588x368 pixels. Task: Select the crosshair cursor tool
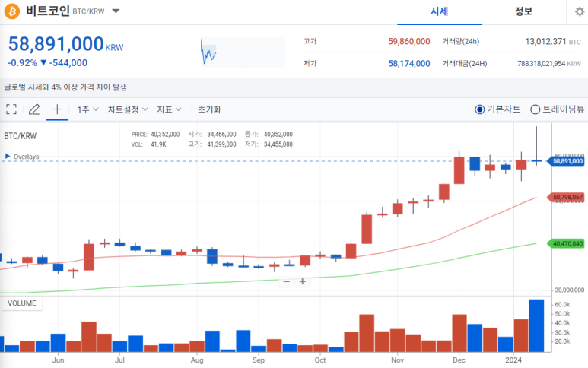point(57,109)
